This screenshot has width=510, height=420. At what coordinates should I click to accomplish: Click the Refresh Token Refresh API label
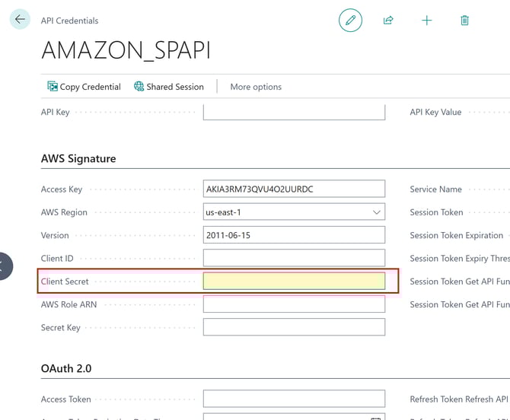(459, 399)
